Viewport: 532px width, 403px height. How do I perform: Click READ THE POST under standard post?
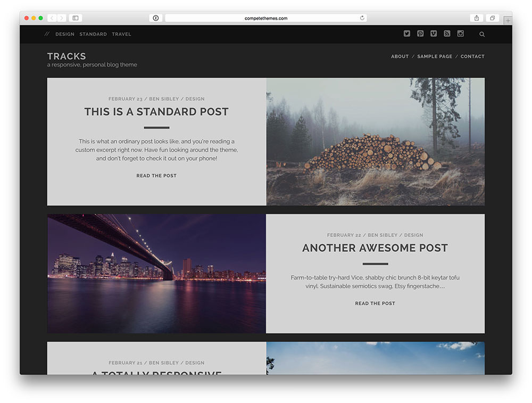click(x=156, y=176)
